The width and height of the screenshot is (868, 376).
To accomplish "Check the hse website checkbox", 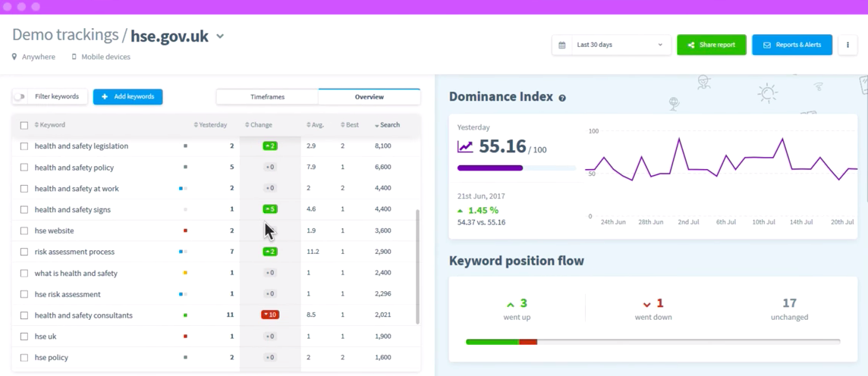I will click(24, 230).
